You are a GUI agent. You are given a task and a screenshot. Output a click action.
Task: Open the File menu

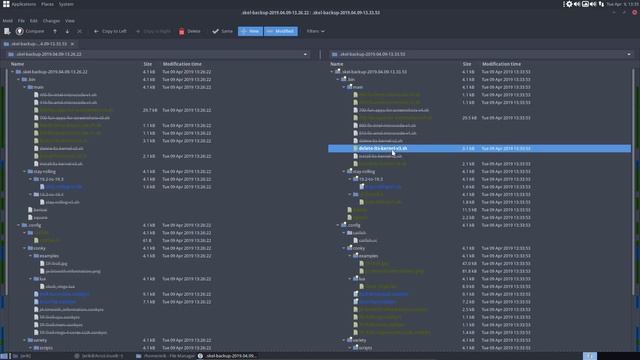tap(21, 20)
